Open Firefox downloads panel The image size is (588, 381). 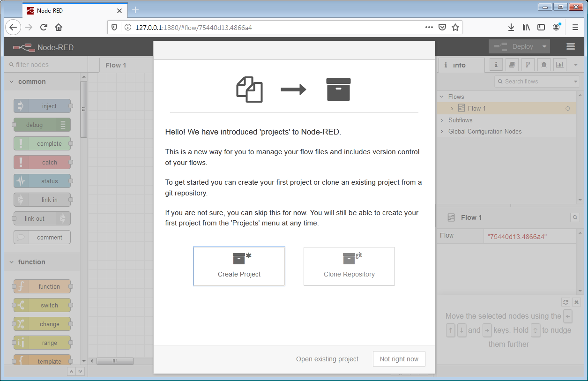pos(511,27)
